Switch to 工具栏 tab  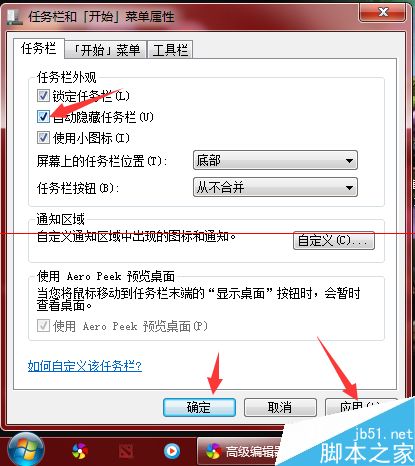coord(170,50)
